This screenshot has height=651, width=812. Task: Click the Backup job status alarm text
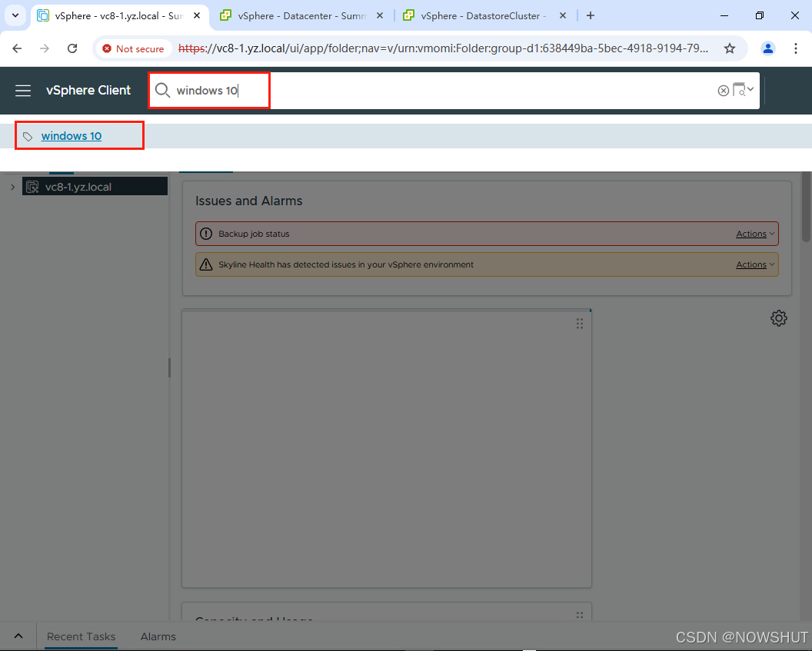254,234
